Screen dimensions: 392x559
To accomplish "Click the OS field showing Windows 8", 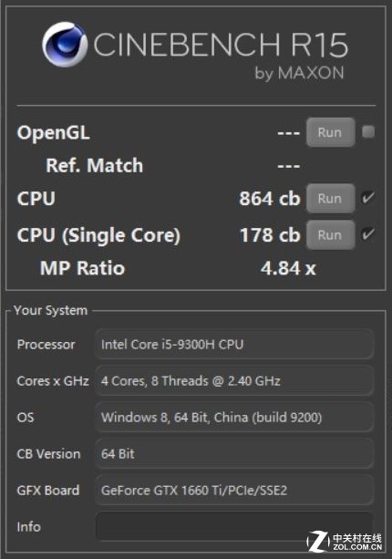I will [x=234, y=418].
